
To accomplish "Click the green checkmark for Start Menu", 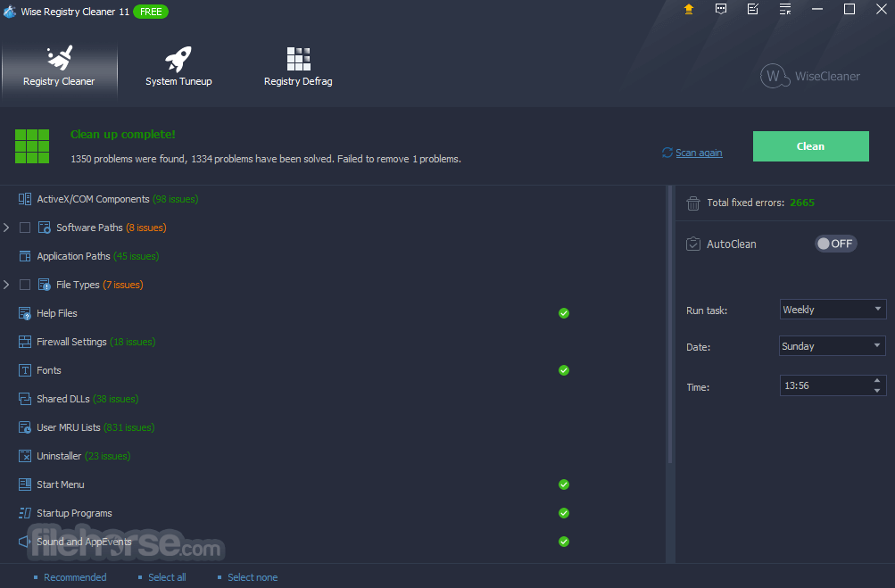I will 564,484.
